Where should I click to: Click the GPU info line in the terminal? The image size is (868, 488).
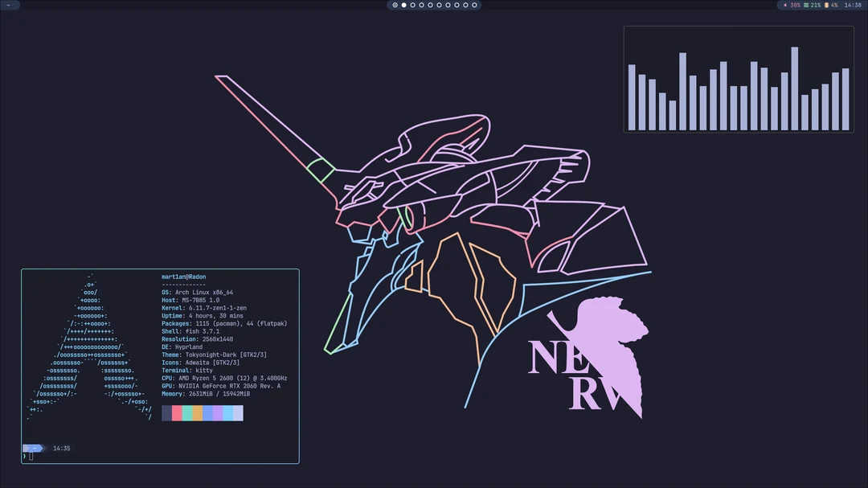tap(221, 386)
